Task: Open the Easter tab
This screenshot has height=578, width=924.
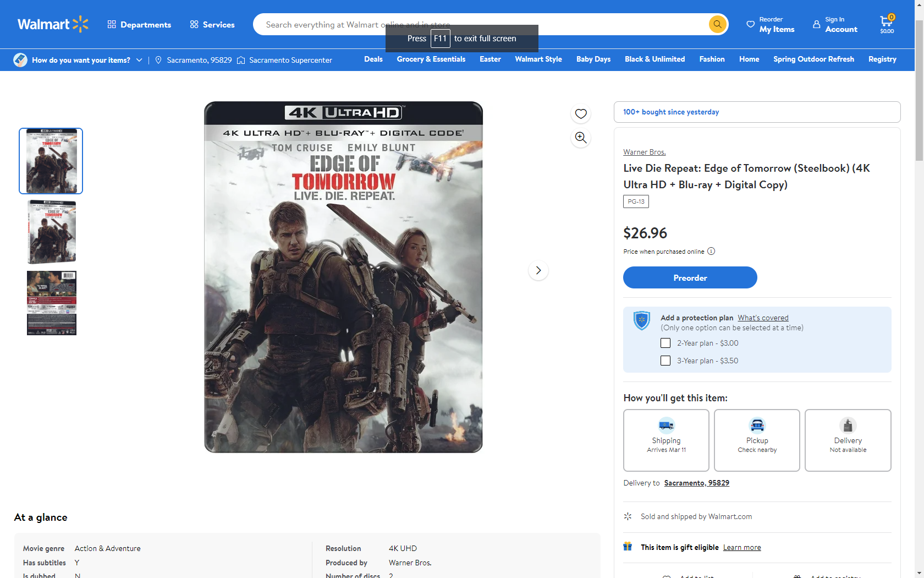Action: coord(490,59)
